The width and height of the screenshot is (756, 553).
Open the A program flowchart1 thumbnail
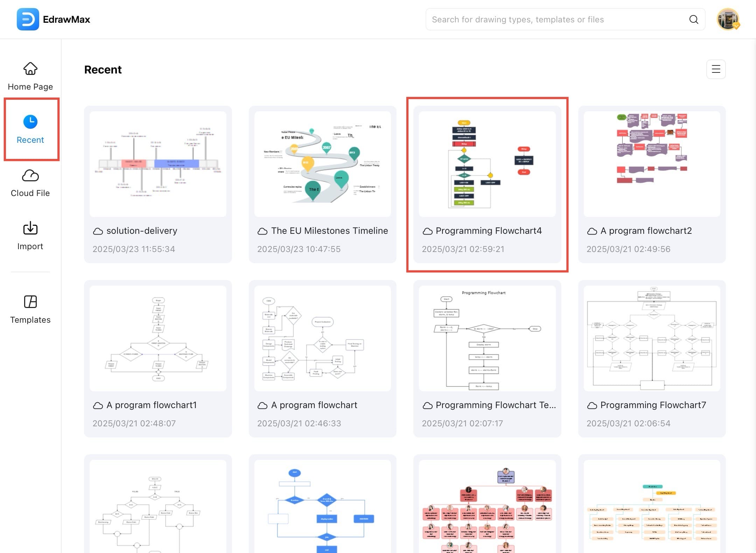click(x=158, y=338)
